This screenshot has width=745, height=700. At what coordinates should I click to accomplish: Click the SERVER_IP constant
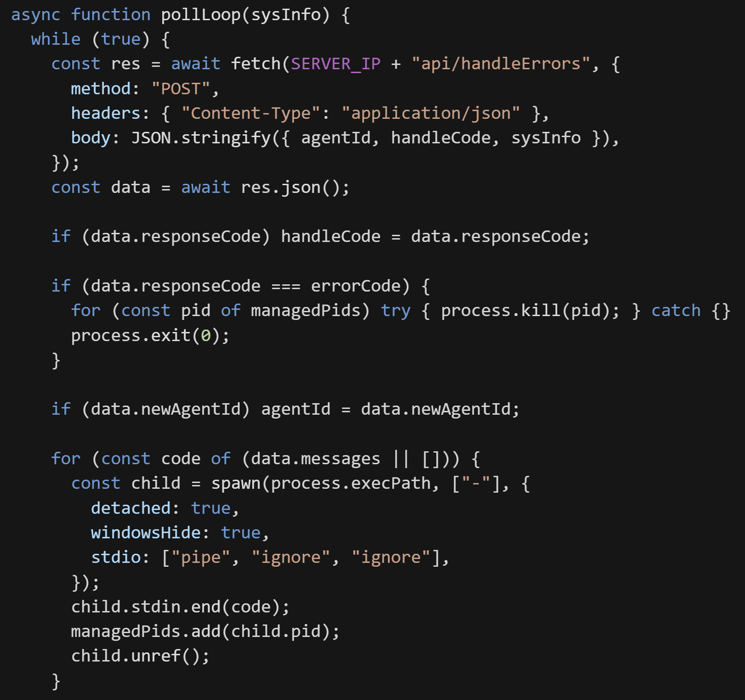[x=335, y=64]
